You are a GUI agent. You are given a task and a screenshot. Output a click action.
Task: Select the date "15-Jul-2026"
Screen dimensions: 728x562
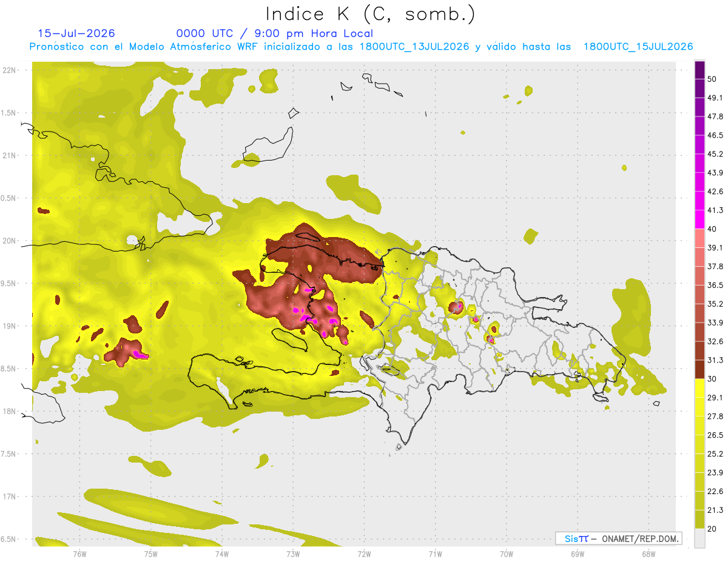76,33
